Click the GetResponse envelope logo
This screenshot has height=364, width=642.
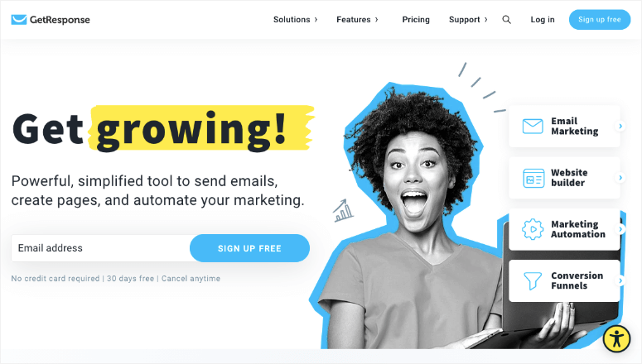19,20
